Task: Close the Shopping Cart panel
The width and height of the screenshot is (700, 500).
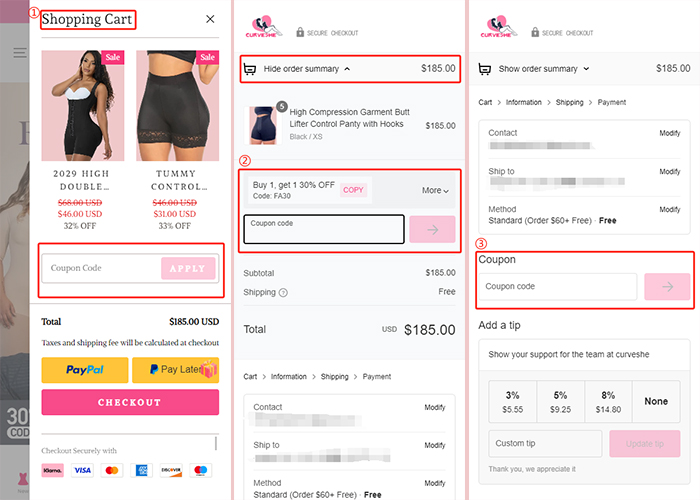Action: click(x=210, y=19)
